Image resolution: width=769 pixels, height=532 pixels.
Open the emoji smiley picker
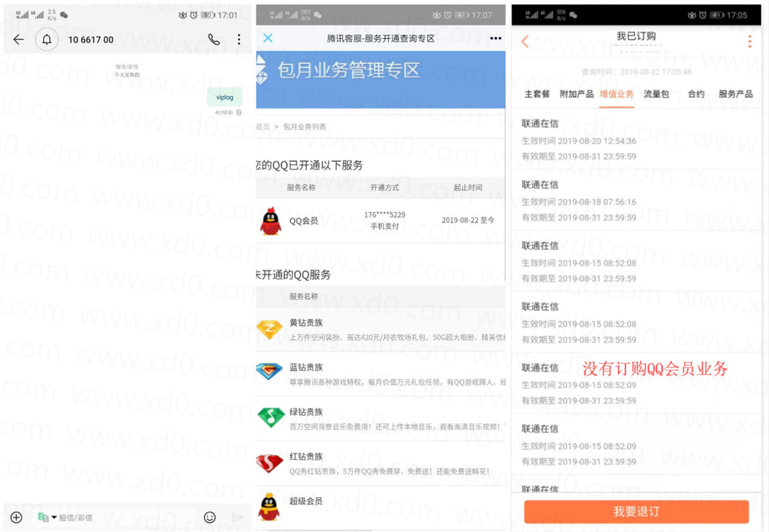click(209, 517)
